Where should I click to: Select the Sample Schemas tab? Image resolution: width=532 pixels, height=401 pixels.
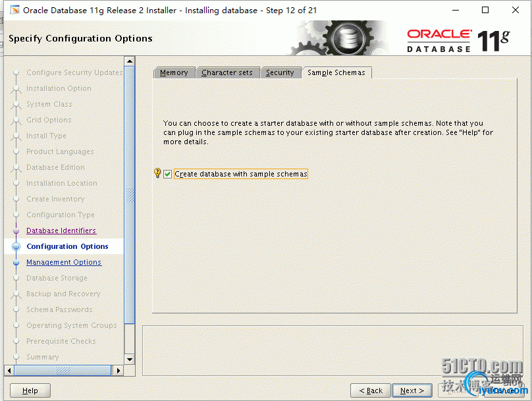336,72
